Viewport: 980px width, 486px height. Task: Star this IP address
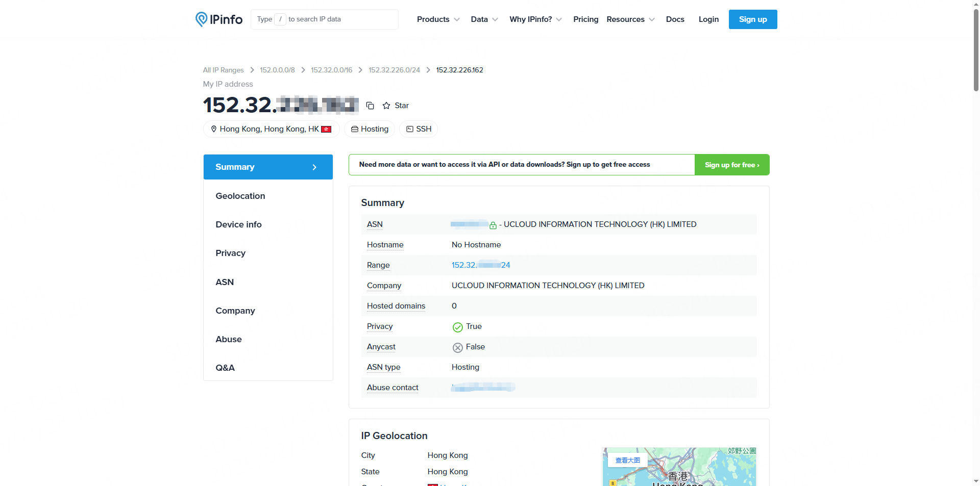click(396, 106)
